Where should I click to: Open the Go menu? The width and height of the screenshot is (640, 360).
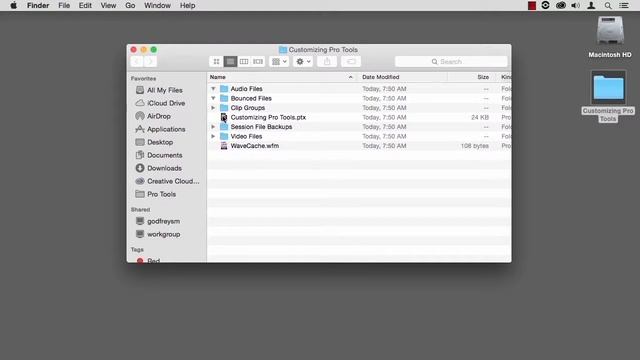[130, 6]
